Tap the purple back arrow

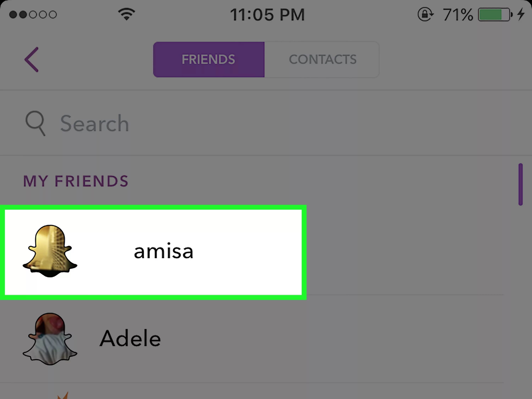(x=32, y=59)
